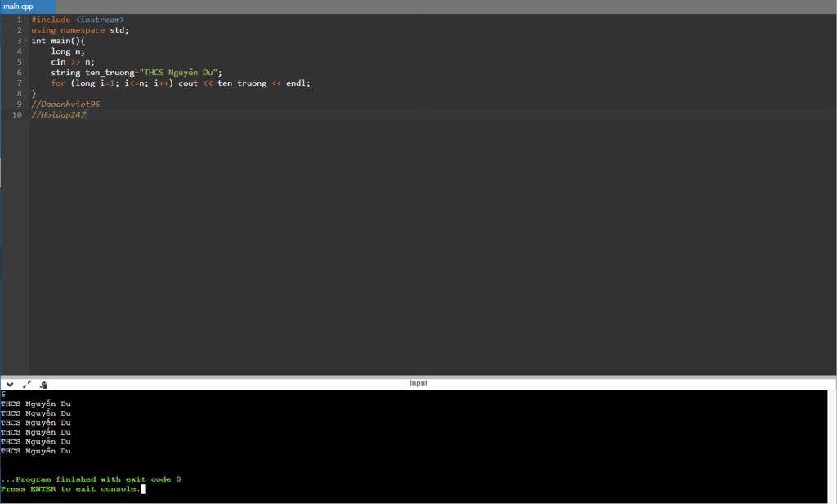Click the console vertical scrollbar
837x504 pixels.
tap(831, 446)
